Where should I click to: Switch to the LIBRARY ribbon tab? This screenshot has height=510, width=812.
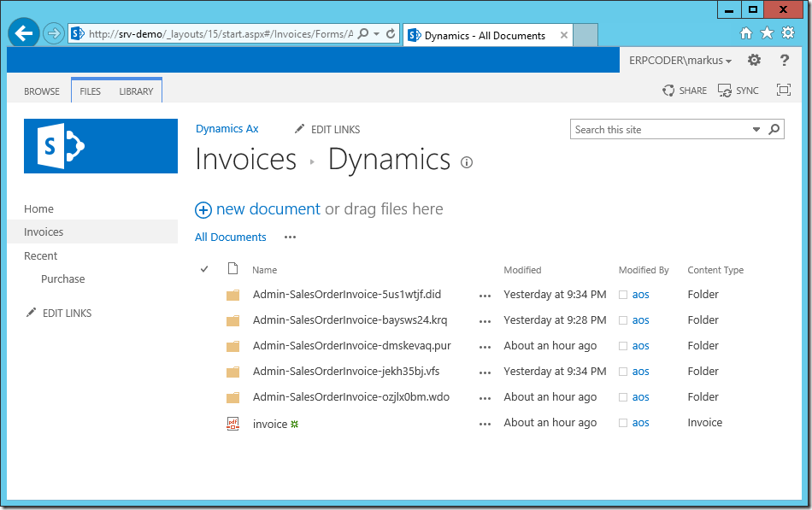click(137, 90)
